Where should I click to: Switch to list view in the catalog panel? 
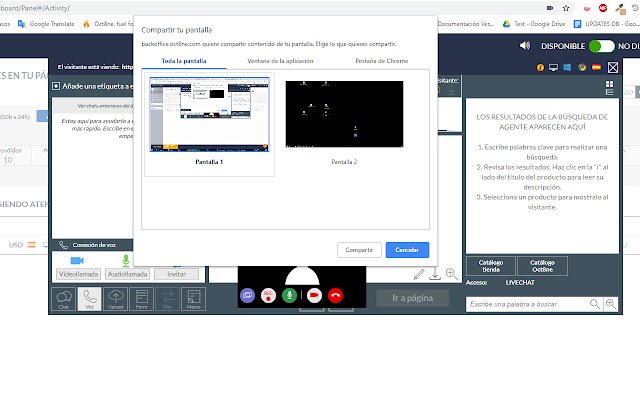point(609,92)
